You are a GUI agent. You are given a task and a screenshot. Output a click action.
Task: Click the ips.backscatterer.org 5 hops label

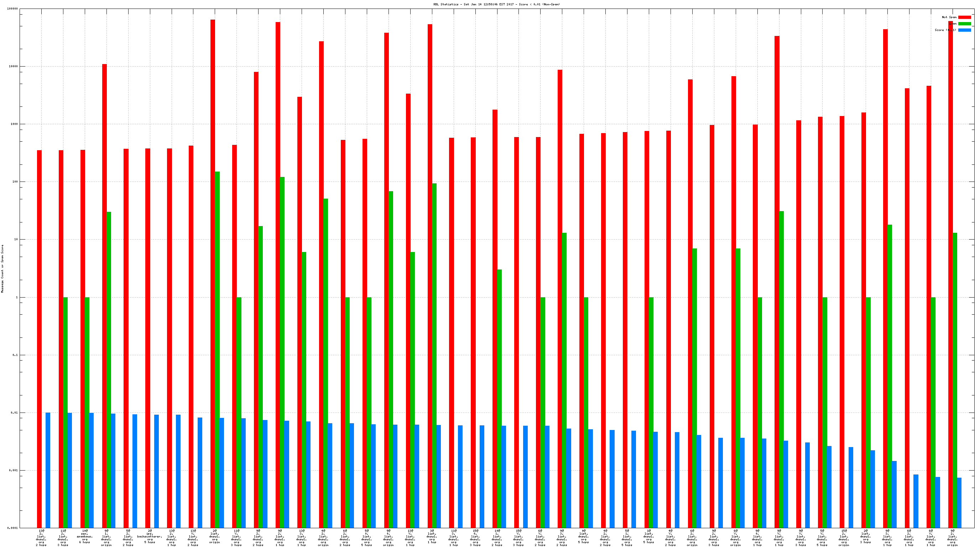tap(150, 536)
